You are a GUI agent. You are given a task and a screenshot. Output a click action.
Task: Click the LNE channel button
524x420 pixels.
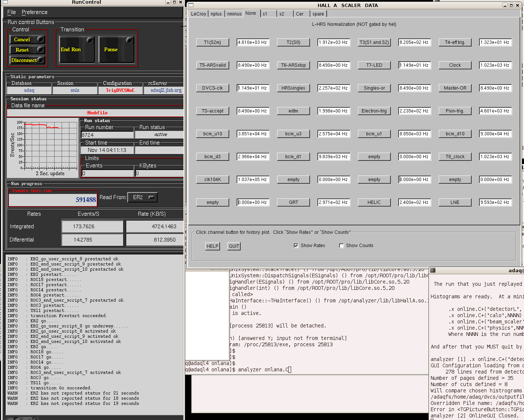pyautogui.click(x=455, y=202)
